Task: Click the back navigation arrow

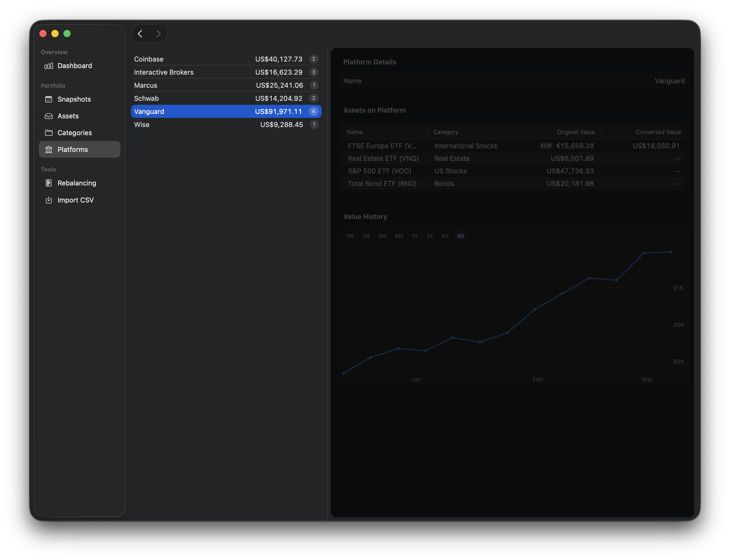Action: (140, 33)
